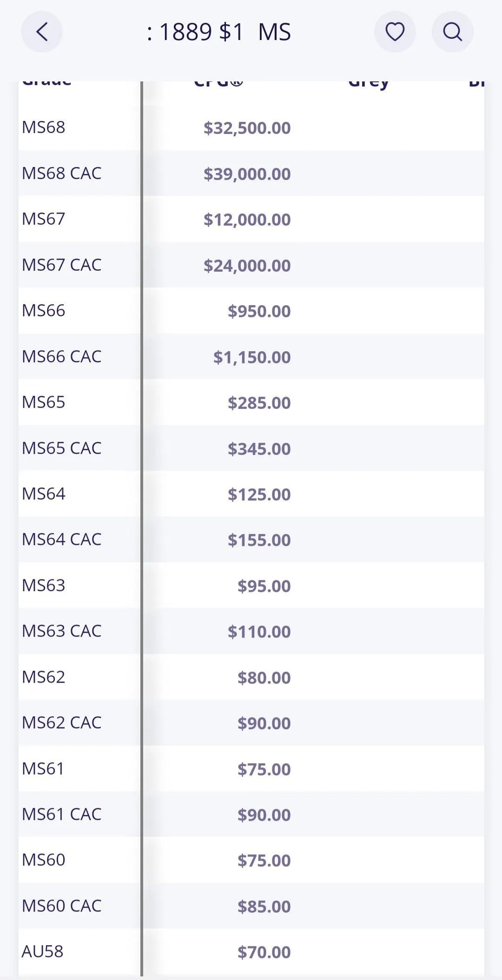The image size is (502, 980).
Task: Select MS65 grade entry
Action: tap(251, 402)
